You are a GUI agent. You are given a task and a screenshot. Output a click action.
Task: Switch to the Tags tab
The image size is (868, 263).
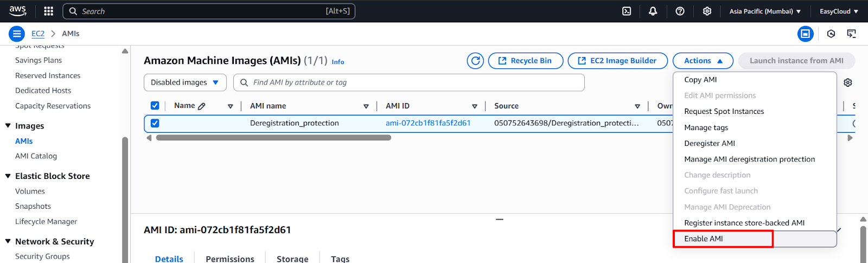pyautogui.click(x=340, y=259)
